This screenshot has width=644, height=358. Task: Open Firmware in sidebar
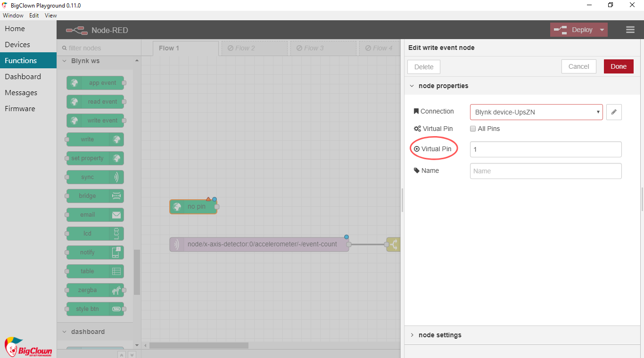click(x=28, y=109)
